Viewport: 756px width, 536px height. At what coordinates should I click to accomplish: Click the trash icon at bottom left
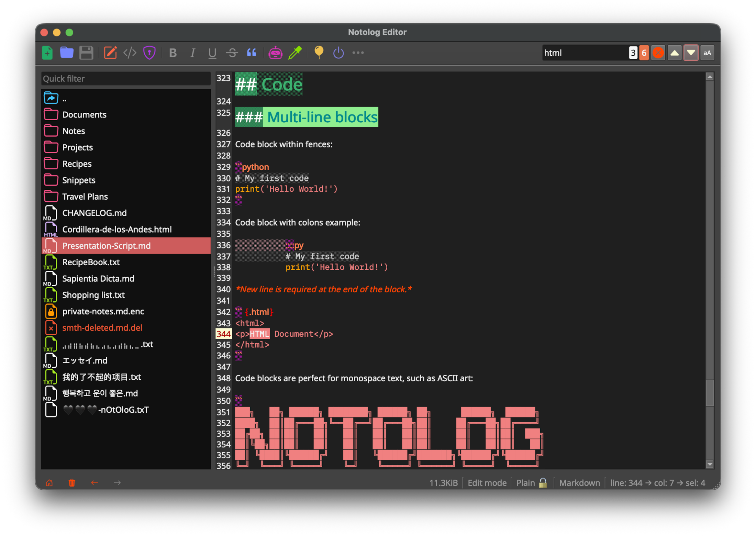[72, 482]
